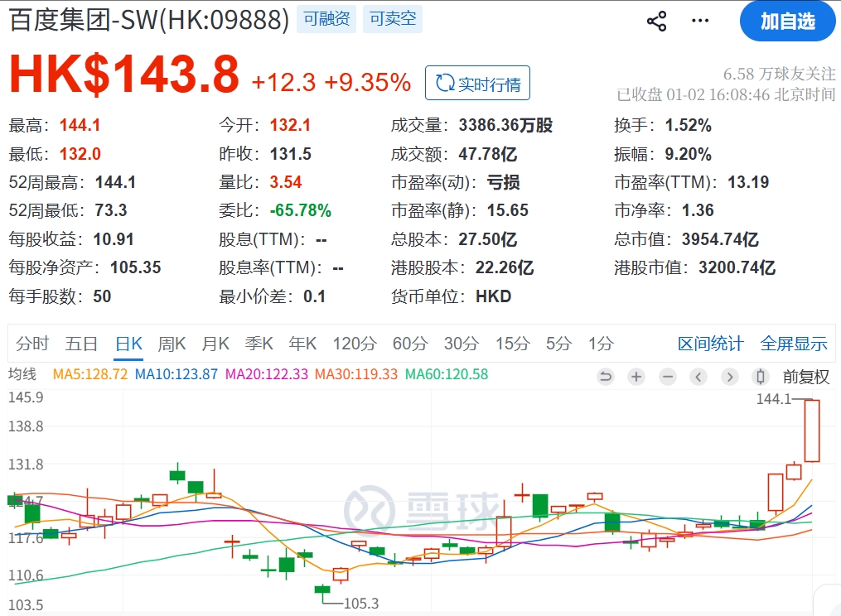
Task: Click the latest tall red candlestick
Action: [812, 431]
